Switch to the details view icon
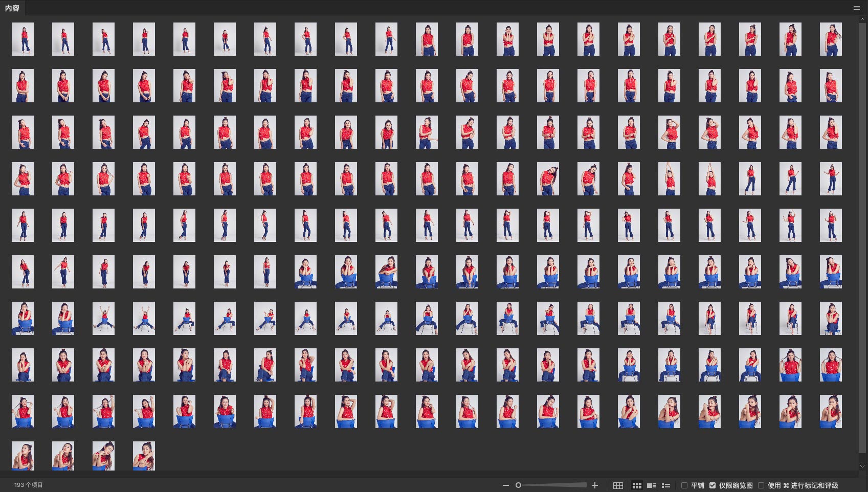 tap(651, 485)
